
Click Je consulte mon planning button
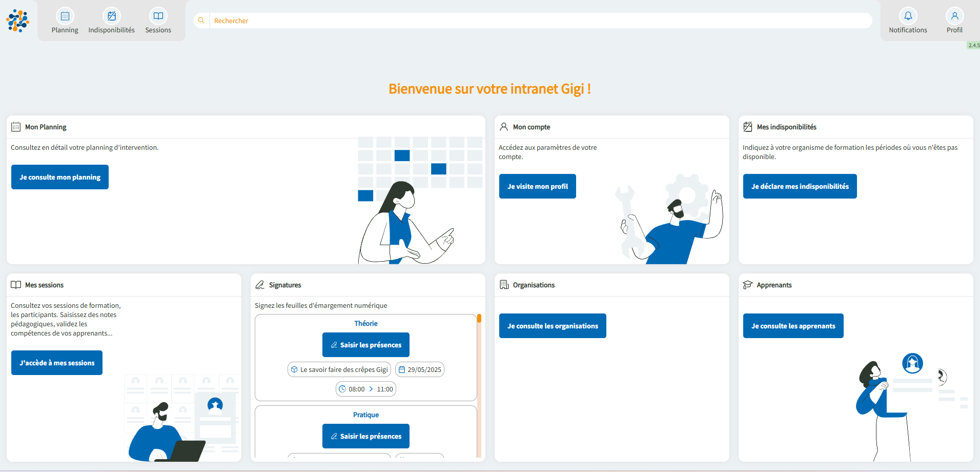click(60, 177)
